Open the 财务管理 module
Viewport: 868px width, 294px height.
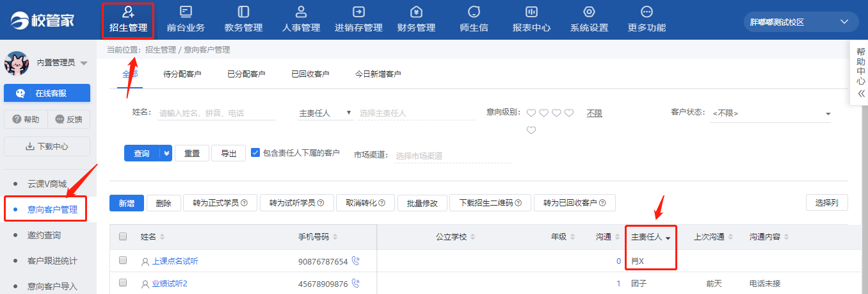click(416, 19)
